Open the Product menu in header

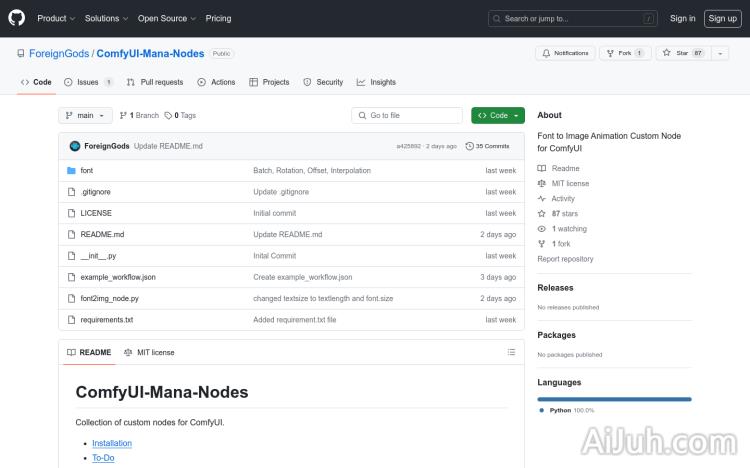[x=55, y=18]
